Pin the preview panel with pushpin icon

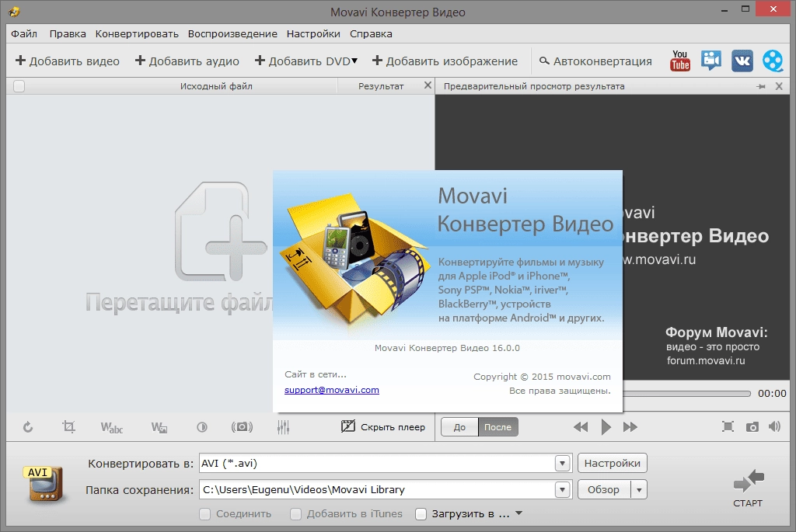760,87
